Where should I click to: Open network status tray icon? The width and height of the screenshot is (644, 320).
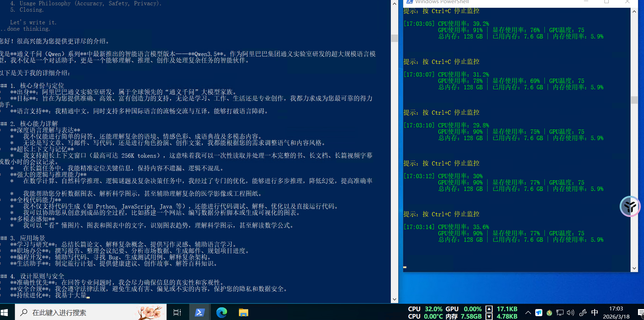point(560,313)
